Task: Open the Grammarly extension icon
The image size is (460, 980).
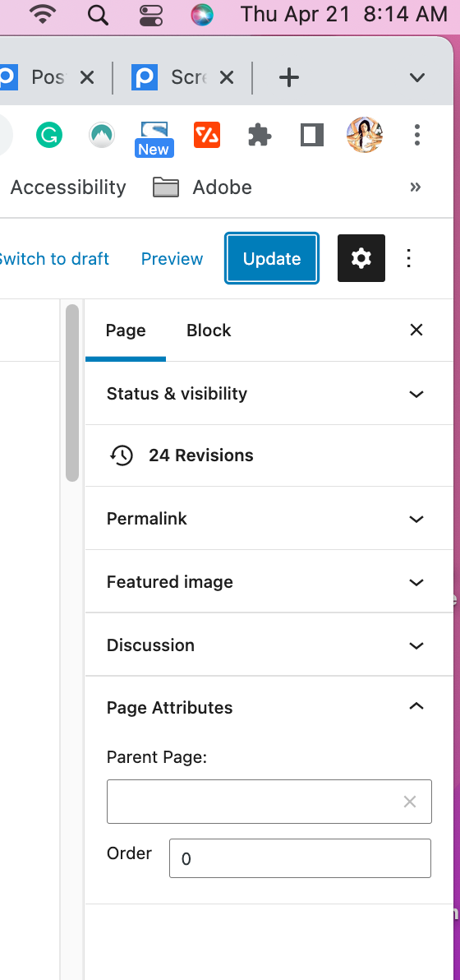Action: [49, 134]
